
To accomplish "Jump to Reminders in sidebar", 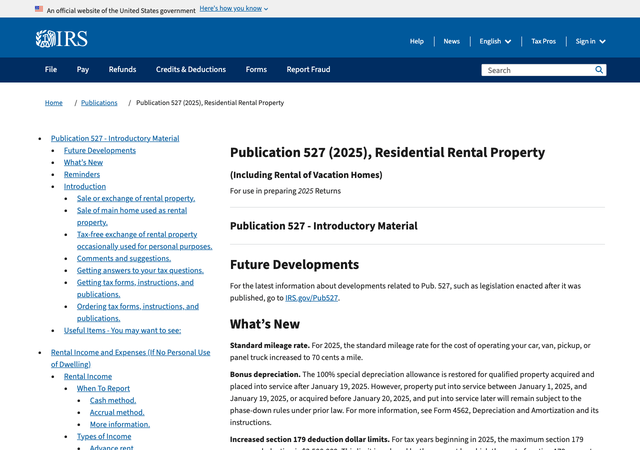I will tap(82, 174).
